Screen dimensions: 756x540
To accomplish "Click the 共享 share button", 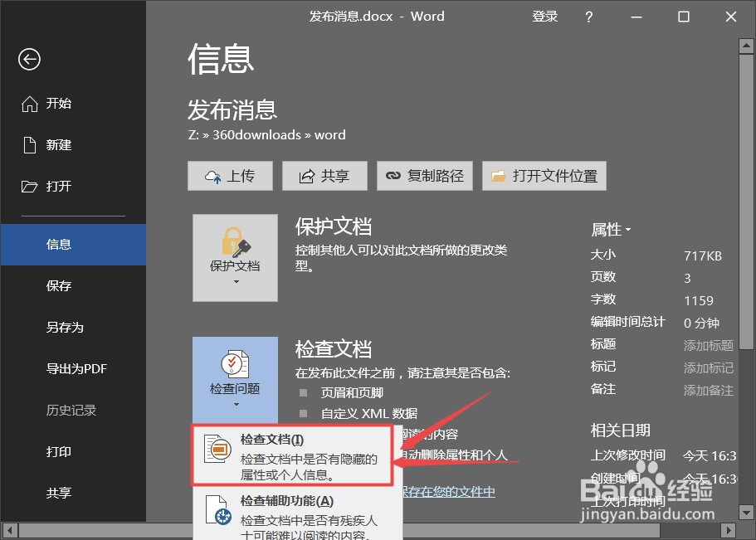I will (325, 176).
